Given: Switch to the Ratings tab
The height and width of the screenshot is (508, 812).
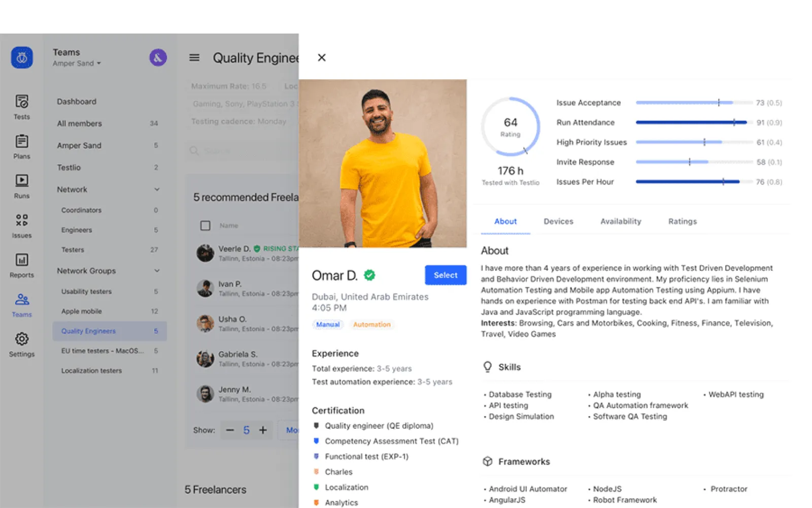Looking at the screenshot, I should pyautogui.click(x=683, y=221).
